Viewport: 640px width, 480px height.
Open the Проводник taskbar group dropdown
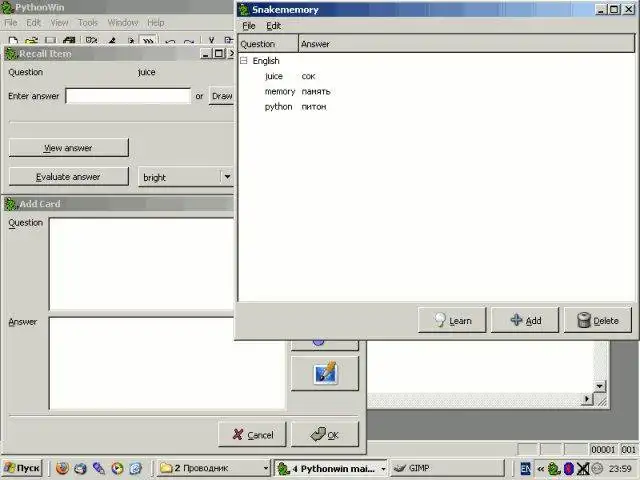(266, 468)
